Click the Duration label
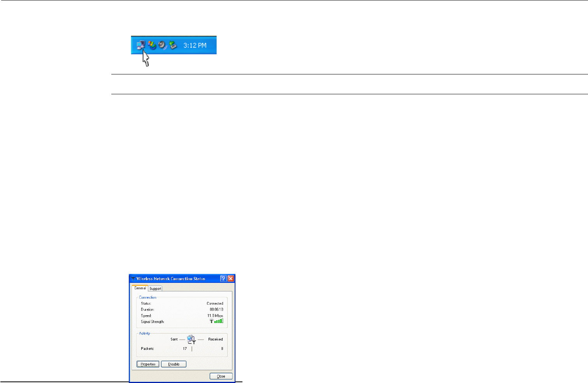Screen dimensions: 588x383 tap(147, 309)
